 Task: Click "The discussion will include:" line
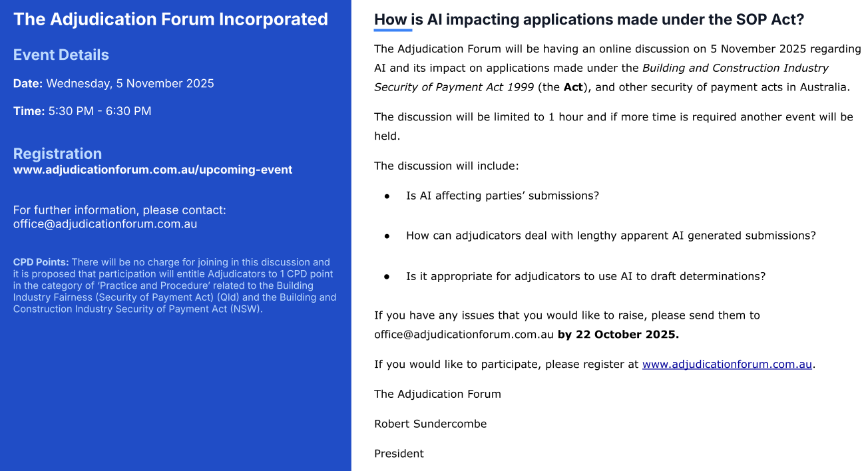pos(446,166)
